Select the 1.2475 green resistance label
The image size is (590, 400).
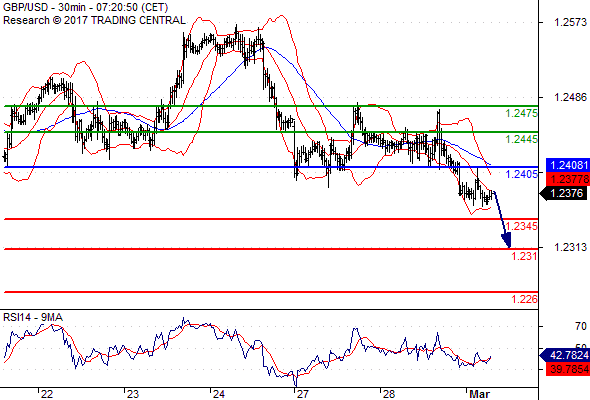(522, 113)
